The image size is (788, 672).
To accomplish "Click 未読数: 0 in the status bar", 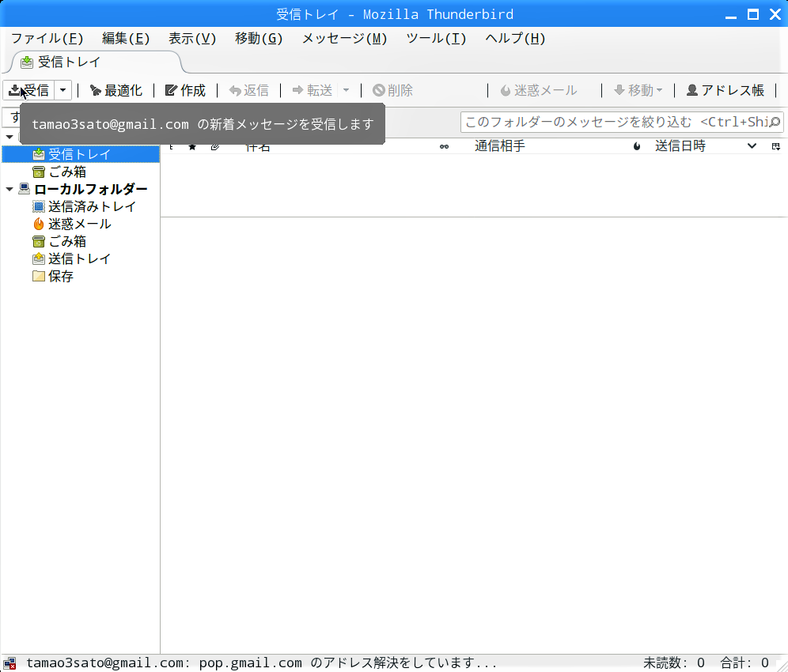I will coord(673,663).
